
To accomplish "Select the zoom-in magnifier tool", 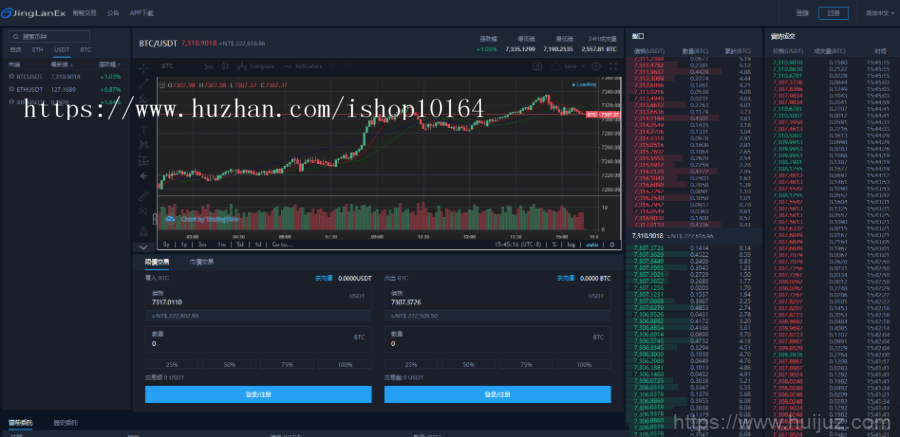I will pyautogui.click(x=143, y=211).
